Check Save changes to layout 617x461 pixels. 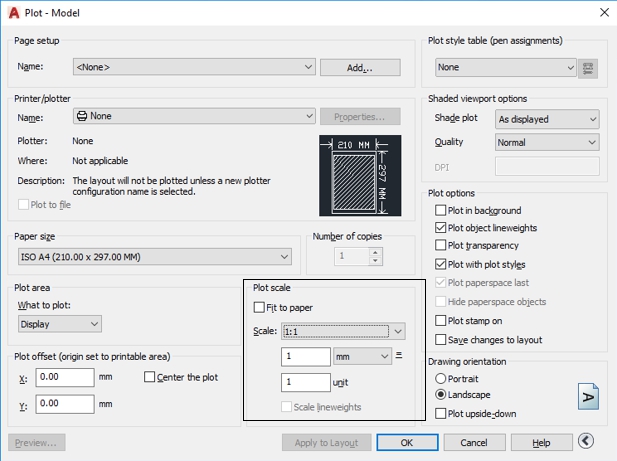tap(441, 339)
